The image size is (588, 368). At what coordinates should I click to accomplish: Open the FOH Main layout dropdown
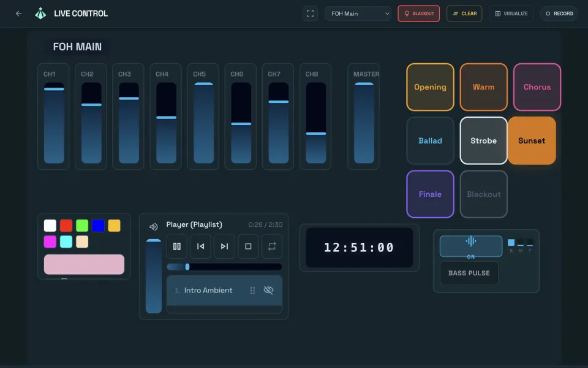(358, 13)
